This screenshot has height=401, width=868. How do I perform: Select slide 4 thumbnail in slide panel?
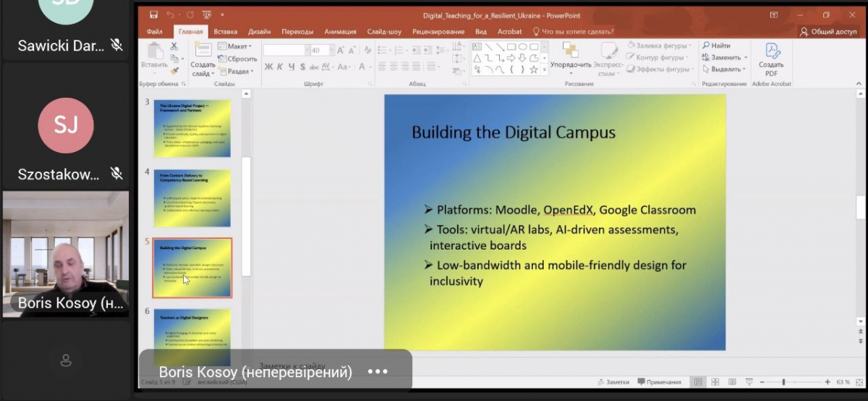tap(192, 198)
